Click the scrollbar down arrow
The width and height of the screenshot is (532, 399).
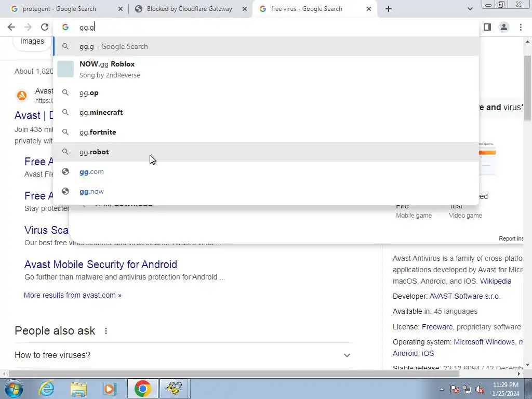[x=527, y=365]
